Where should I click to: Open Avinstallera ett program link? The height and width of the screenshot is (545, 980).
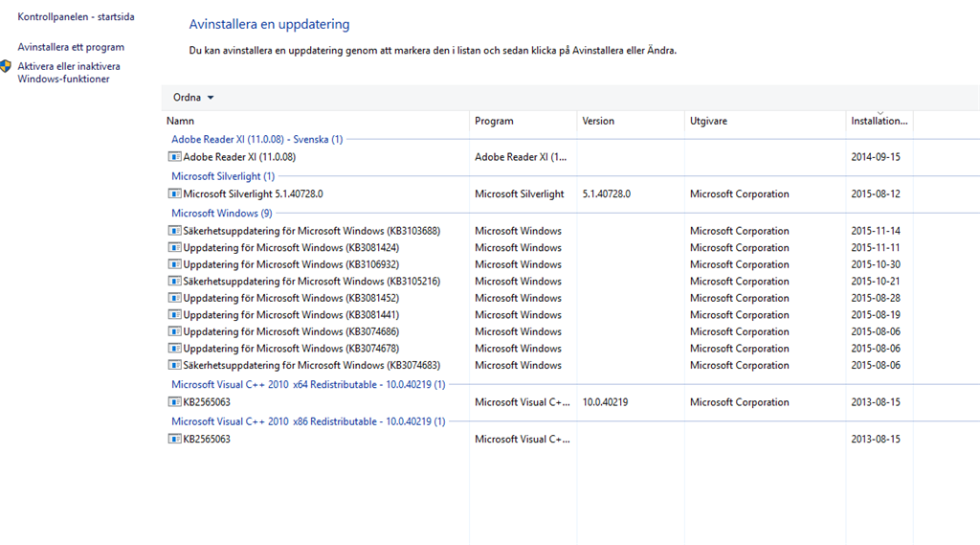71,47
